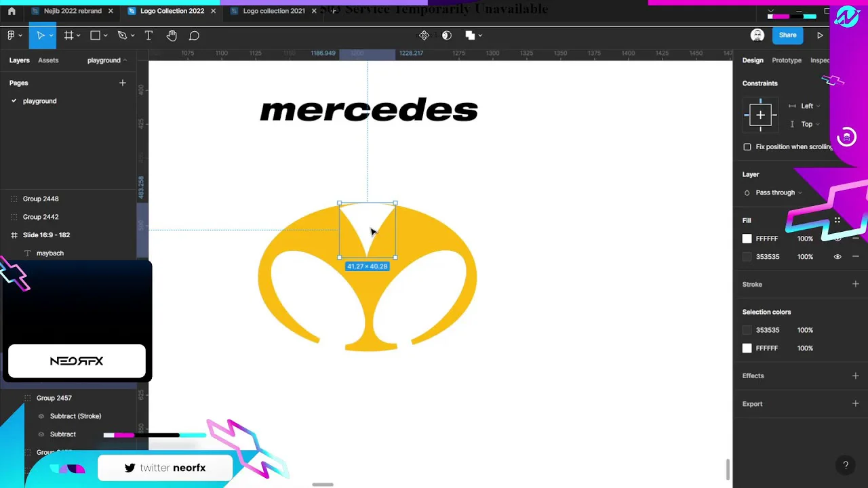The width and height of the screenshot is (868, 488).
Task: Edit the FFFFFF fill hex value field
Action: point(767,239)
